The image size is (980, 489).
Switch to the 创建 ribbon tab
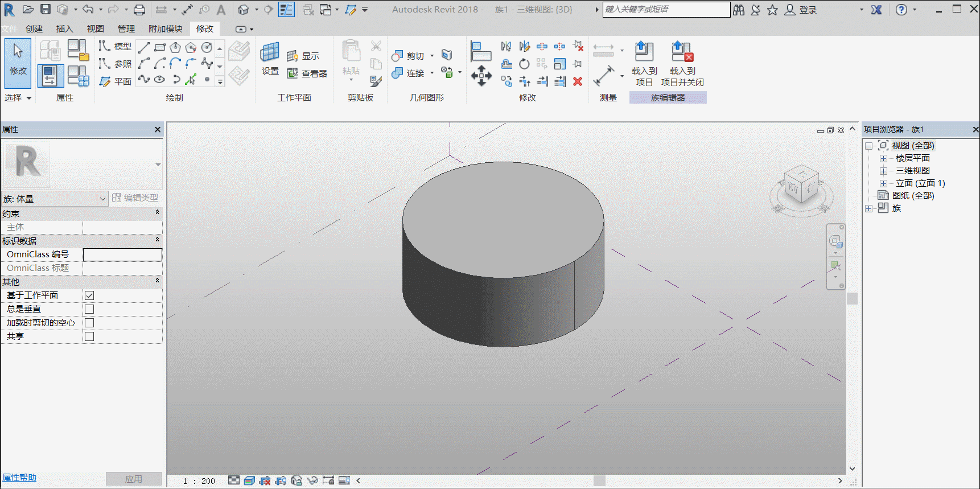coord(34,28)
